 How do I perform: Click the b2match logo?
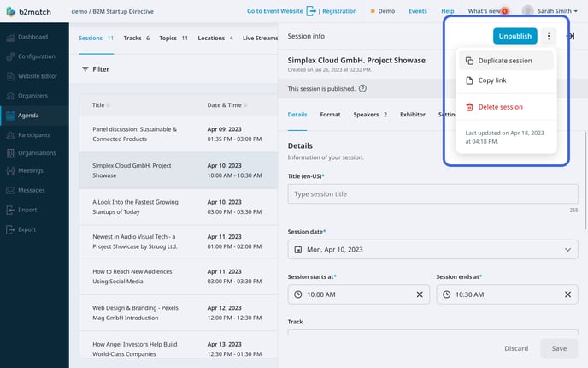[x=28, y=11]
